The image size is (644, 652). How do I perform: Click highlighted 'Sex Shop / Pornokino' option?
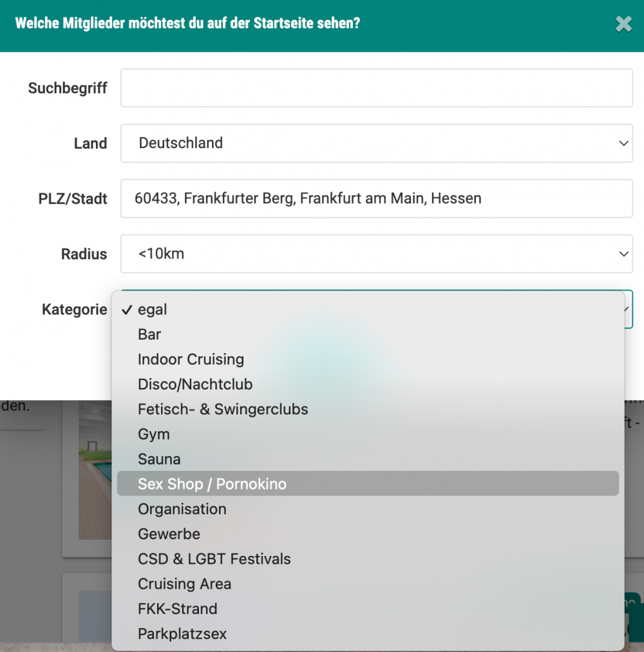[x=212, y=484]
